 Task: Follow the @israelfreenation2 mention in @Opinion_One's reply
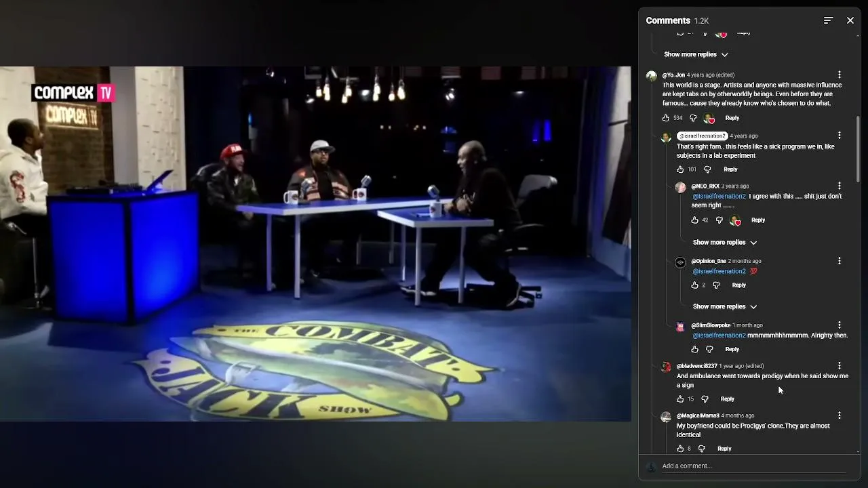tap(719, 271)
